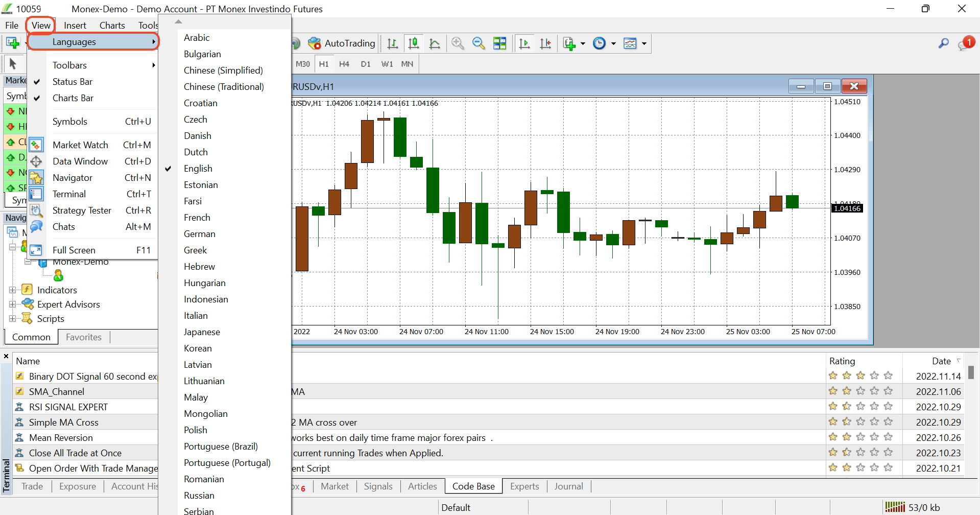980x515 pixels.
Task: Zoom out the chart with magnifier minus
Action: [479, 43]
